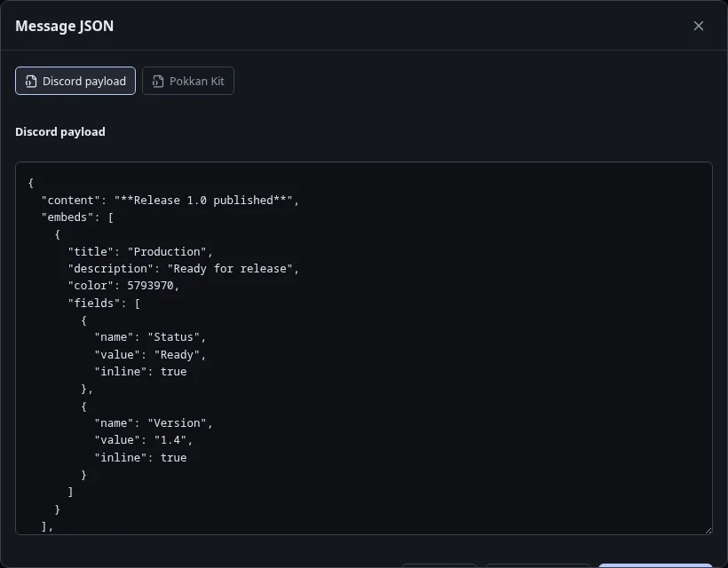The image size is (728, 568).
Task: Click the "embeds": [ line in JSON
Action: pos(77,217)
